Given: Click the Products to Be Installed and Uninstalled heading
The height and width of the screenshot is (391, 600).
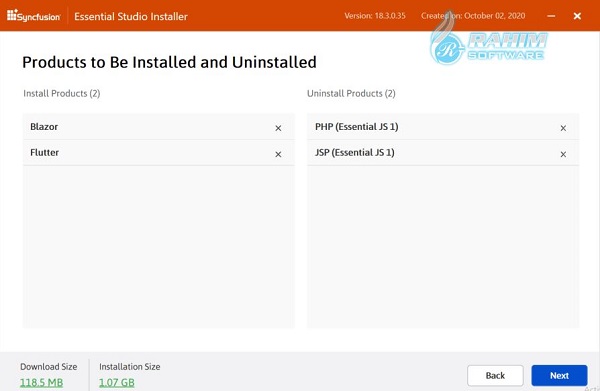Looking at the screenshot, I should pos(169,62).
